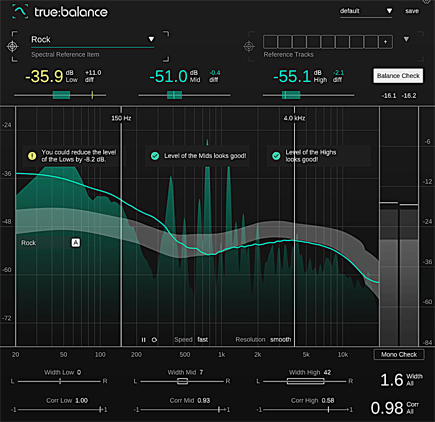Add a reference track with plus button
435x422 pixels.
[x=386, y=42]
